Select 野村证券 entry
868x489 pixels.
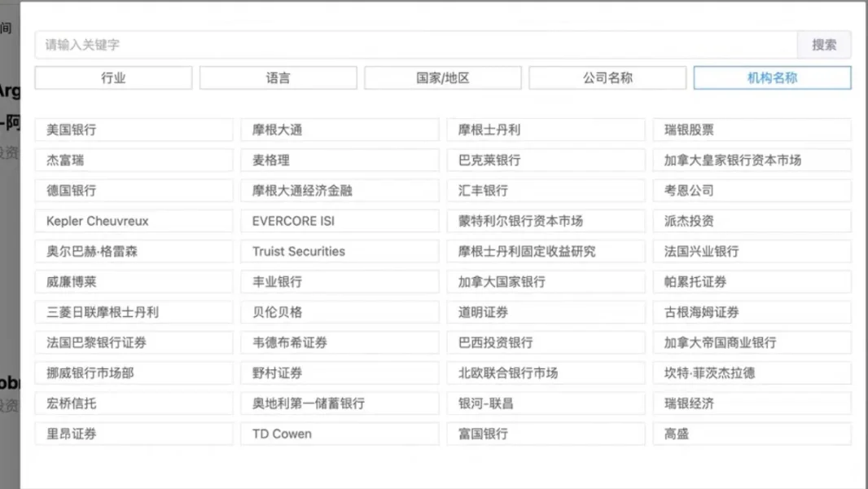click(x=340, y=373)
